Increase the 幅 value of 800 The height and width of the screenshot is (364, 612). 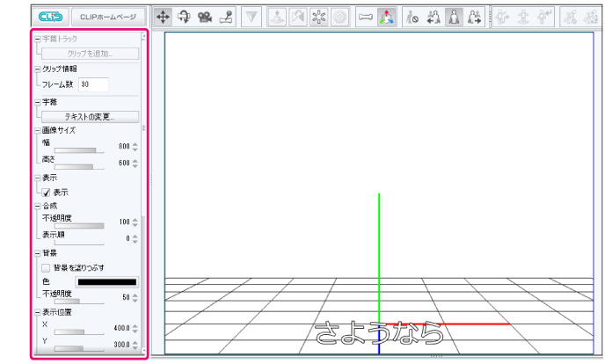click(x=135, y=144)
